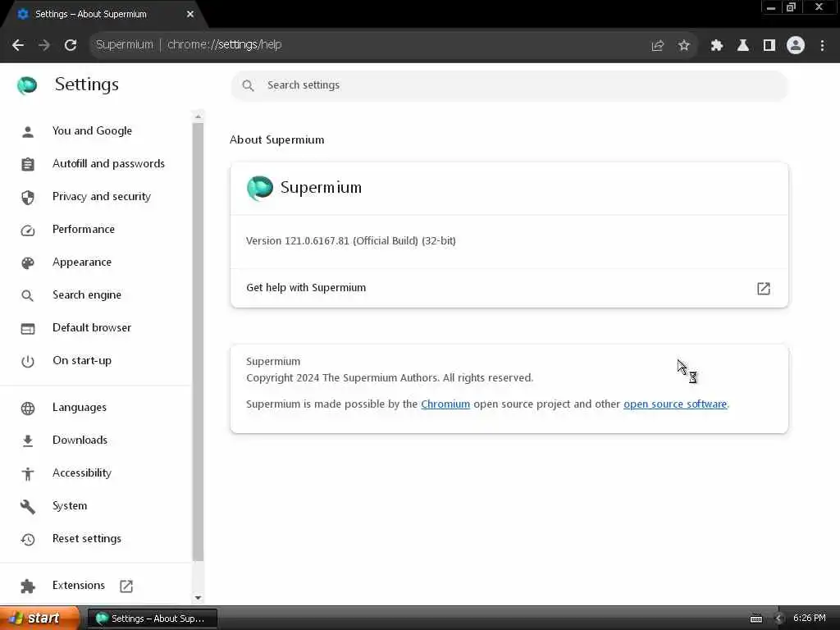The image size is (840, 630).
Task: Open Downloads settings
Action: (80, 440)
